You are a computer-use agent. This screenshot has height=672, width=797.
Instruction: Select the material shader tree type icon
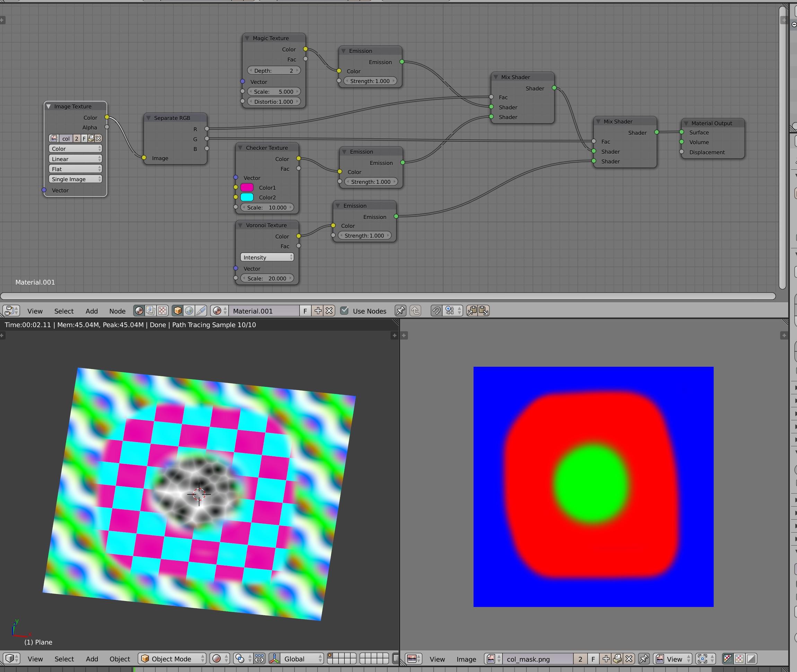pyautogui.click(x=139, y=311)
